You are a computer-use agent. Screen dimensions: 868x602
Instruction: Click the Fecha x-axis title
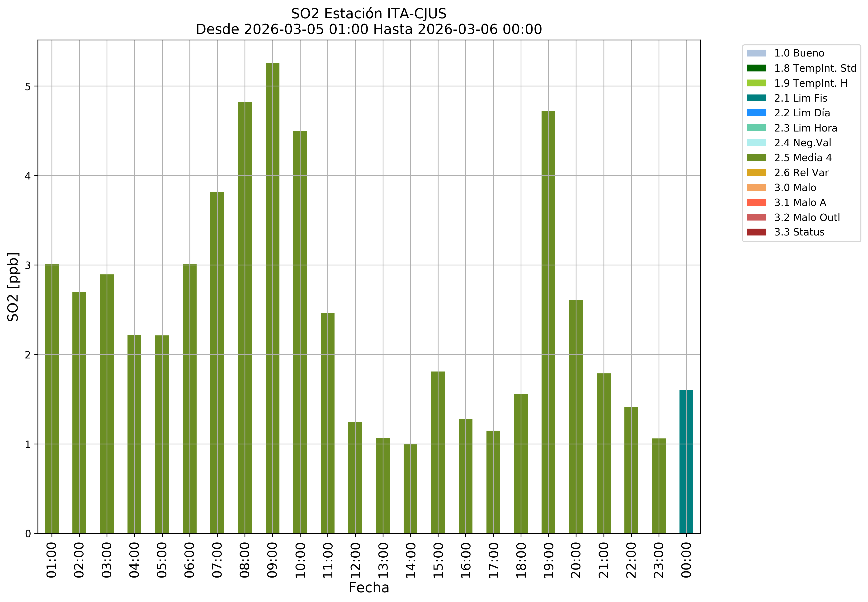pyautogui.click(x=368, y=588)
